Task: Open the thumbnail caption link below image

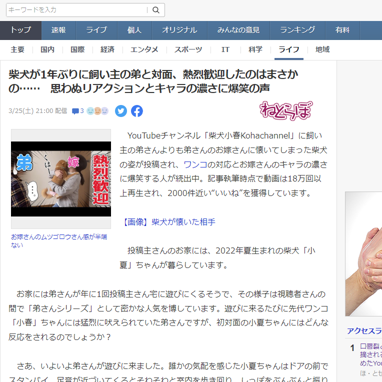Action: [59, 241]
